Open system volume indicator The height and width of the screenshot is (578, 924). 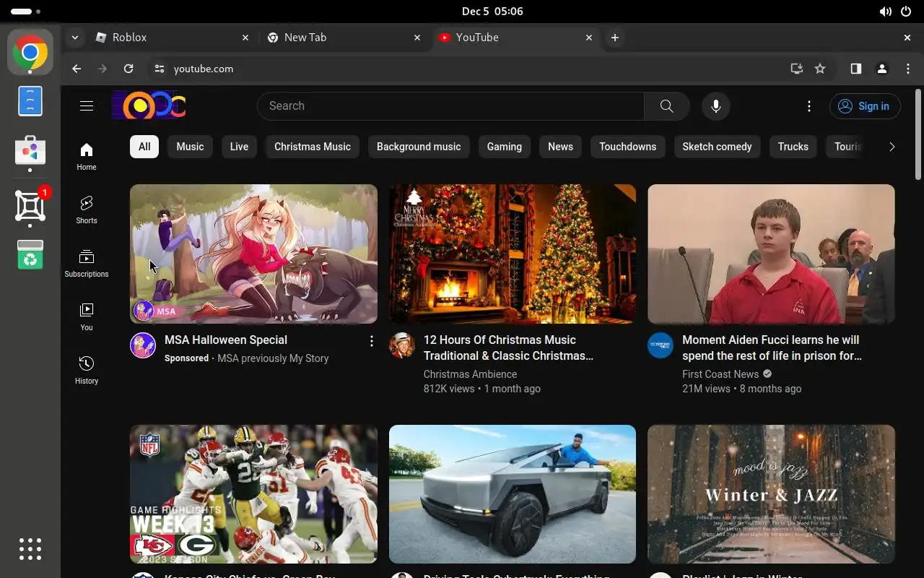point(885,12)
